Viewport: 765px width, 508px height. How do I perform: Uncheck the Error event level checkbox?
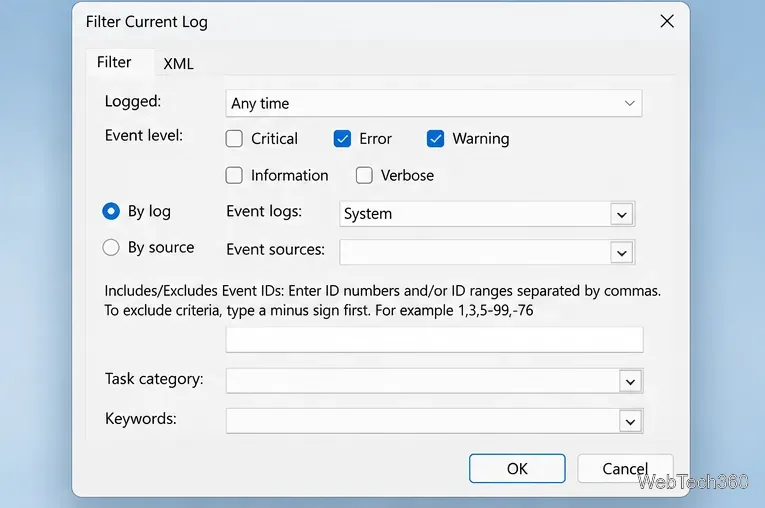(342, 139)
